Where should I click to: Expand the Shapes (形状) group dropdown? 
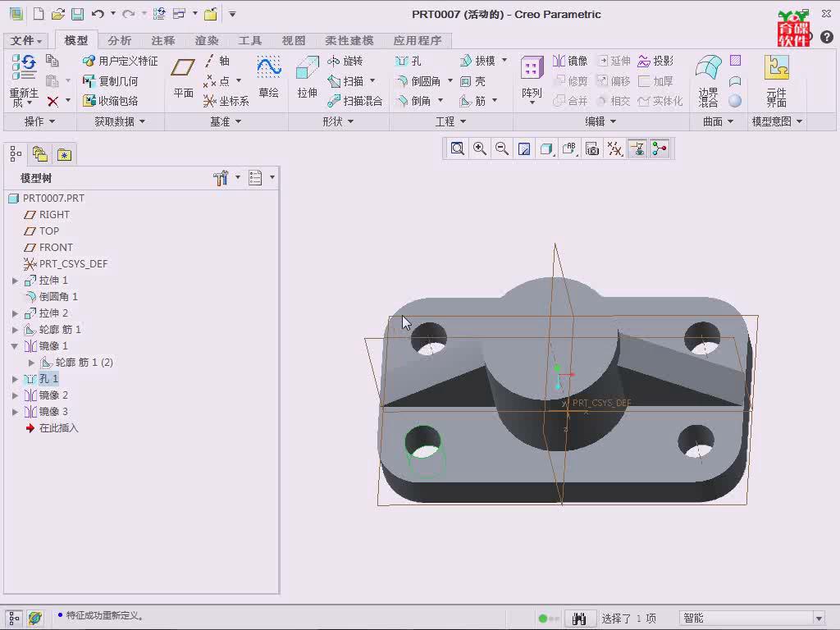pyautogui.click(x=338, y=121)
